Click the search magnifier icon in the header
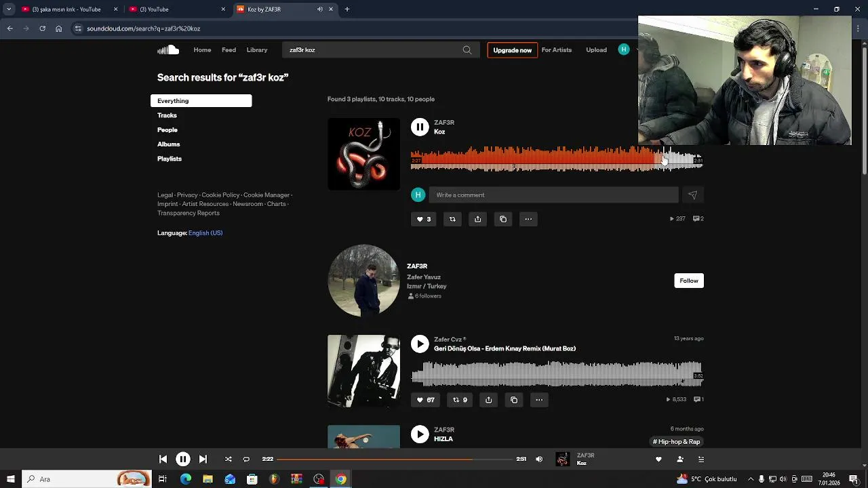The width and height of the screenshot is (868, 488). point(467,50)
